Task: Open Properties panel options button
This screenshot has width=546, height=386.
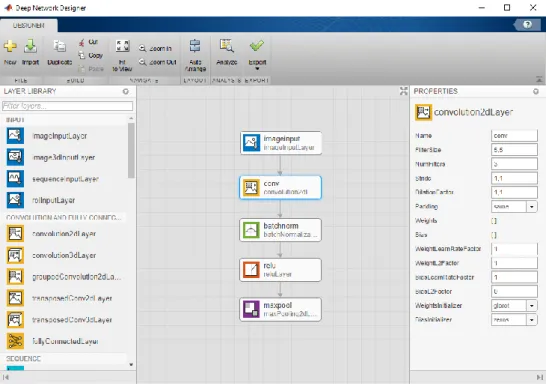Action: pyautogui.click(x=536, y=91)
